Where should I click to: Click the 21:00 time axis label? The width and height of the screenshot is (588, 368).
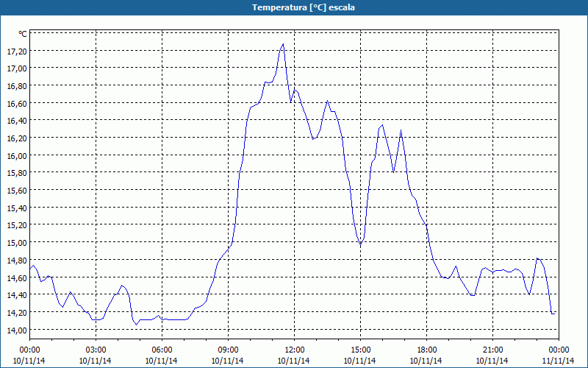(x=492, y=350)
